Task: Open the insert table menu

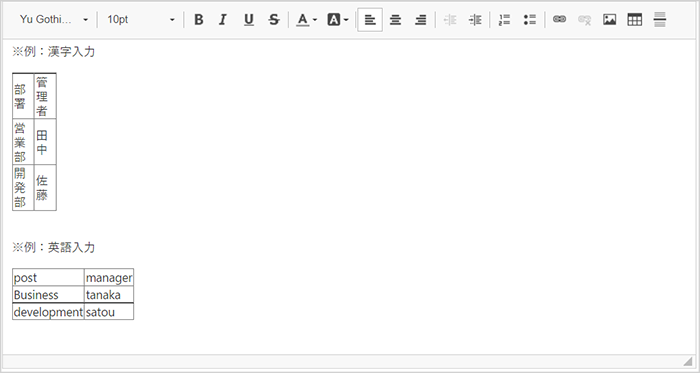Action: 634,20
